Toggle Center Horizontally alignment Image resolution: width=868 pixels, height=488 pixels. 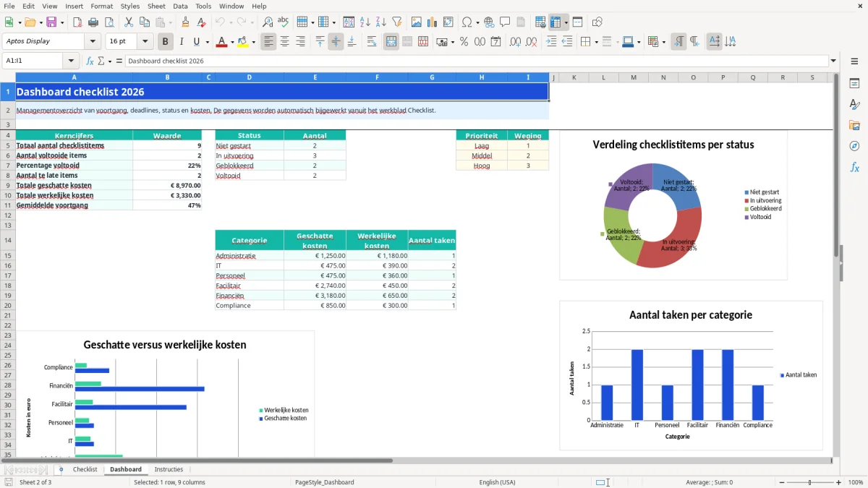tap(284, 41)
